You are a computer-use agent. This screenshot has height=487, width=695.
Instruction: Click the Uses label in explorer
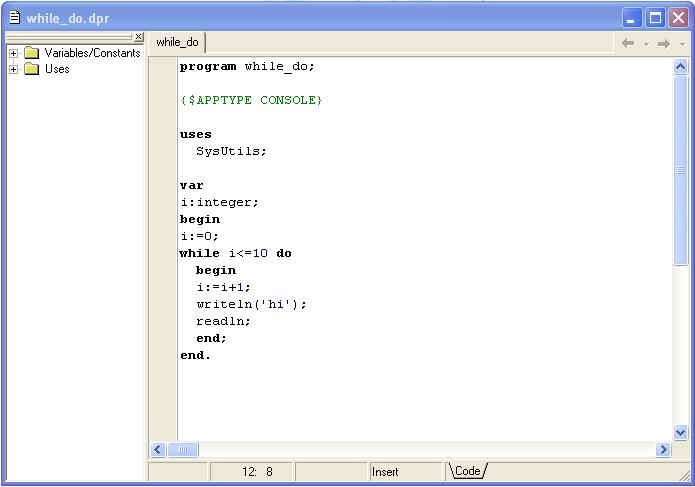click(x=57, y=69)
